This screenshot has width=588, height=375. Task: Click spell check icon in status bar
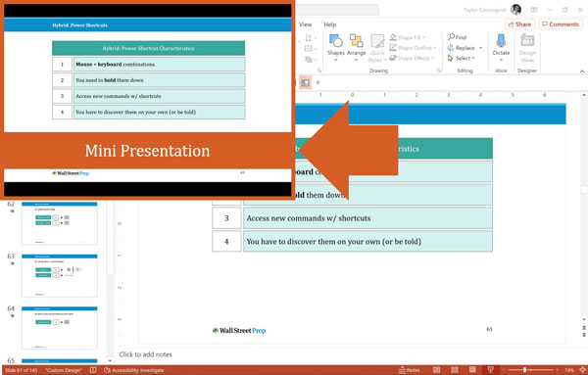click(93, 370)
